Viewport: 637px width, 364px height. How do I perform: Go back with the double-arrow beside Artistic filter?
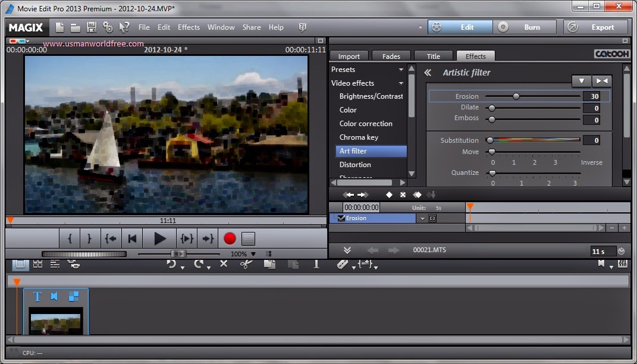[x=428, y=73]
